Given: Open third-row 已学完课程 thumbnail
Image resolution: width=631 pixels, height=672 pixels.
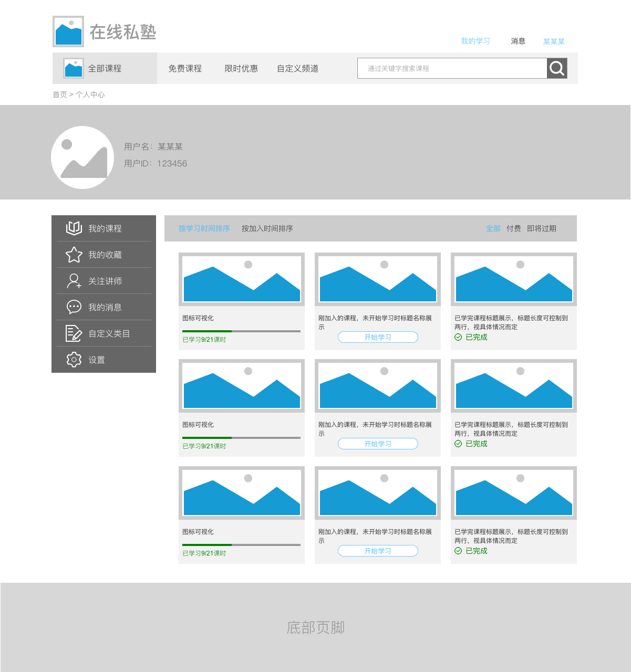Looking at the screenshot, I should tap(514, 493).
